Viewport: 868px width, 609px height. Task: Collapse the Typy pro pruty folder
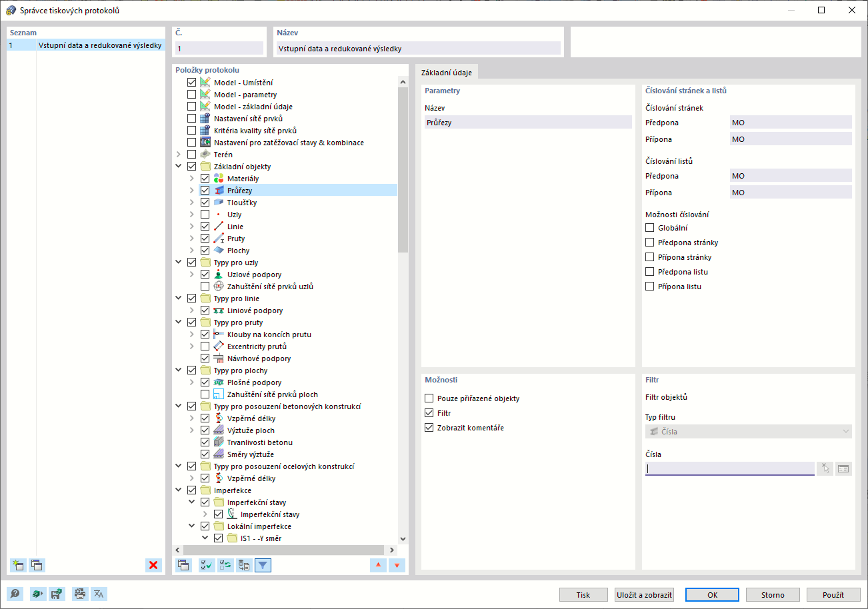click(179, 322)
